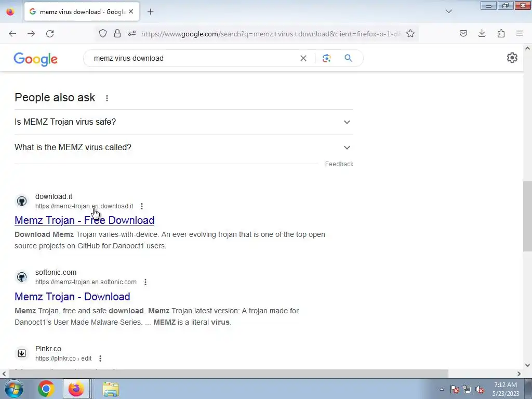This screenshot has height=399, width=532.
Task: Open more options for download.it result
Action: pyautogui.click(x=142, y=206)
